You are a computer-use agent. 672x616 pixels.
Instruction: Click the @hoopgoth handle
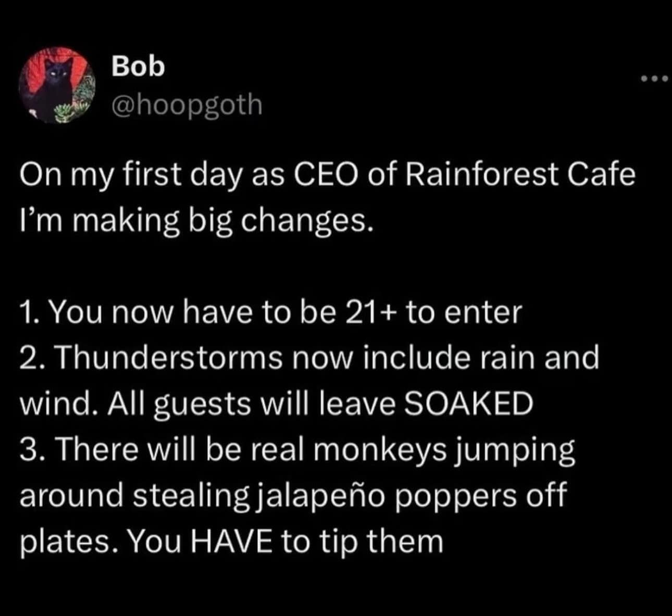click(186, 105)
